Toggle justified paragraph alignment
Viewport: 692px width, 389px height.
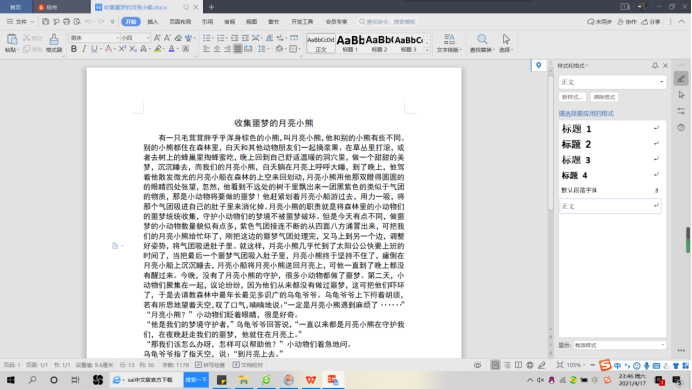(x=238, y=49)
